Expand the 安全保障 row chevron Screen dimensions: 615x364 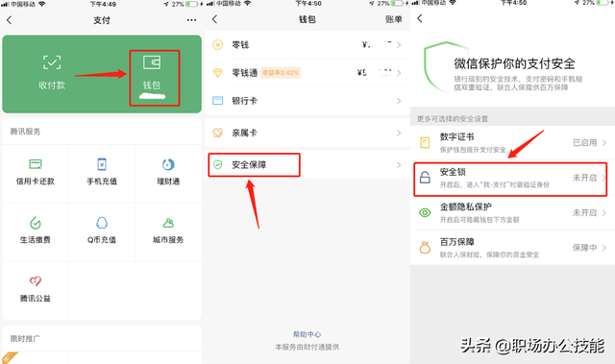click(399, 164)
